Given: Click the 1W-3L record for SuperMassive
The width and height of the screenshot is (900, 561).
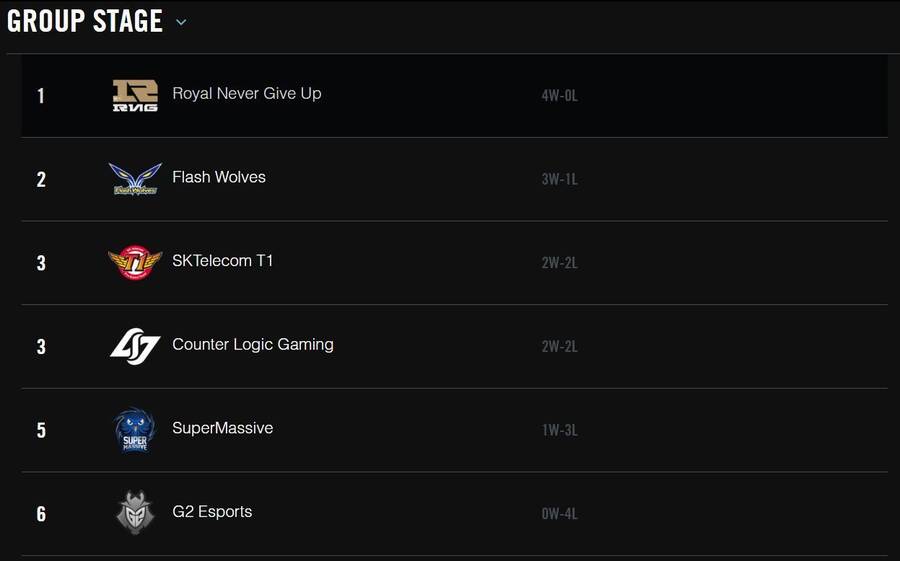Looking at the screenshot, I should 560,430.
